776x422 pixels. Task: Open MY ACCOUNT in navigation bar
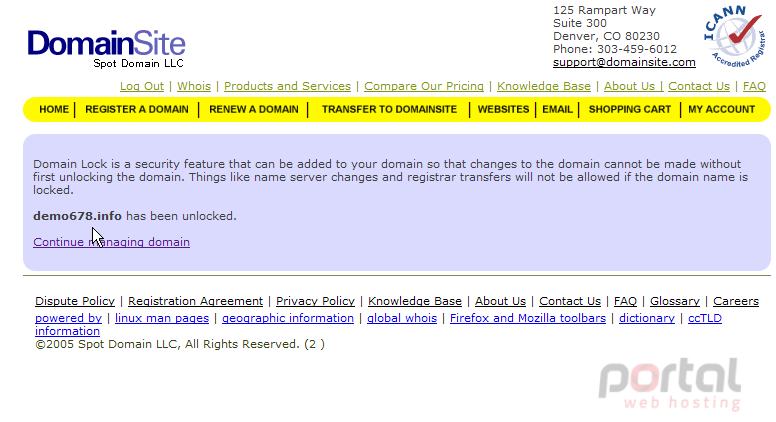(722, 109)
